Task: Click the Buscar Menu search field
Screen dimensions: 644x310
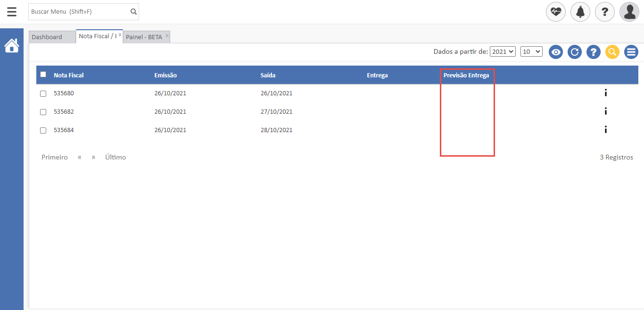Action: pos(78,12)
